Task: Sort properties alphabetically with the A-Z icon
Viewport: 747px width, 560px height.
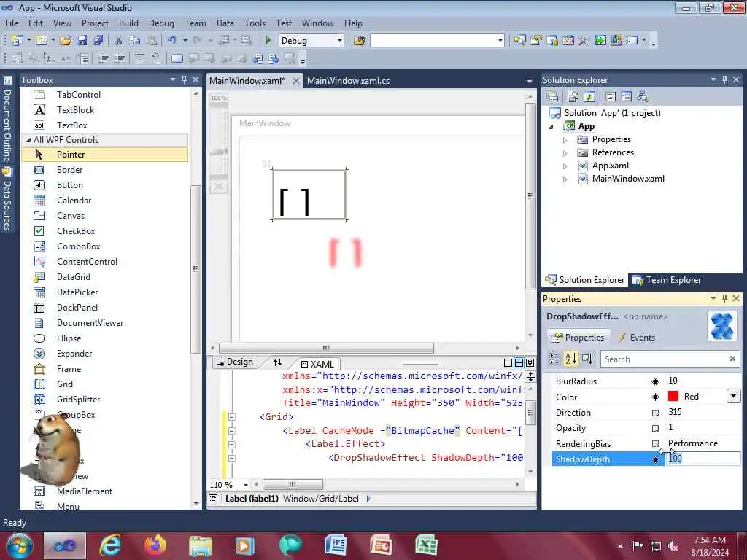Action: tap(570, 359)
